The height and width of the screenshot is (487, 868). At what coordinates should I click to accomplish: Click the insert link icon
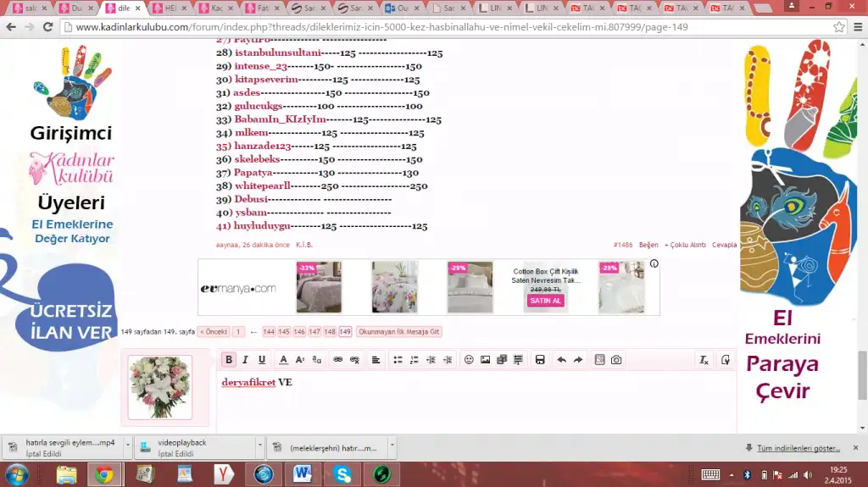pyautogui.click(x=337, y=360)
